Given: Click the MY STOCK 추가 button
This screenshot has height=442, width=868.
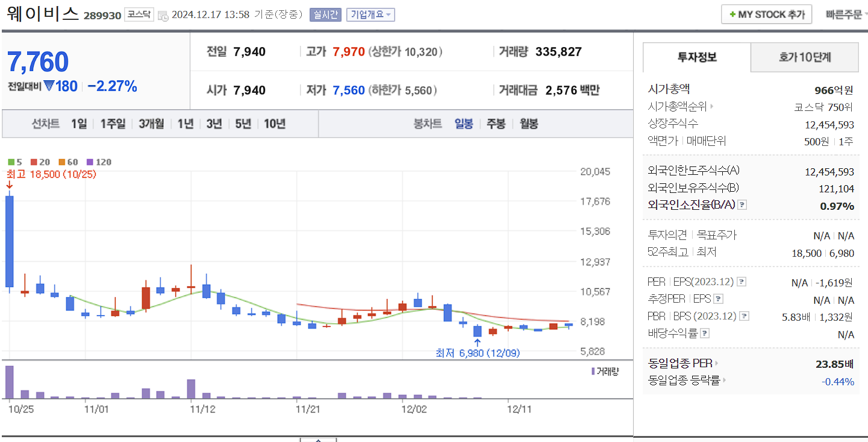Looking at the screenshot, I should pyautogui.click(x=766, y=13).
